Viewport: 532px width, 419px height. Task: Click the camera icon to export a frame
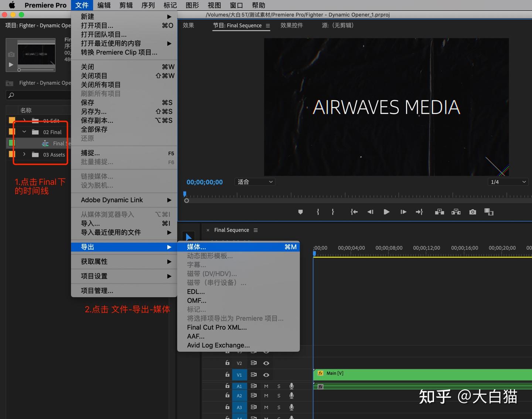click(473, 212)
